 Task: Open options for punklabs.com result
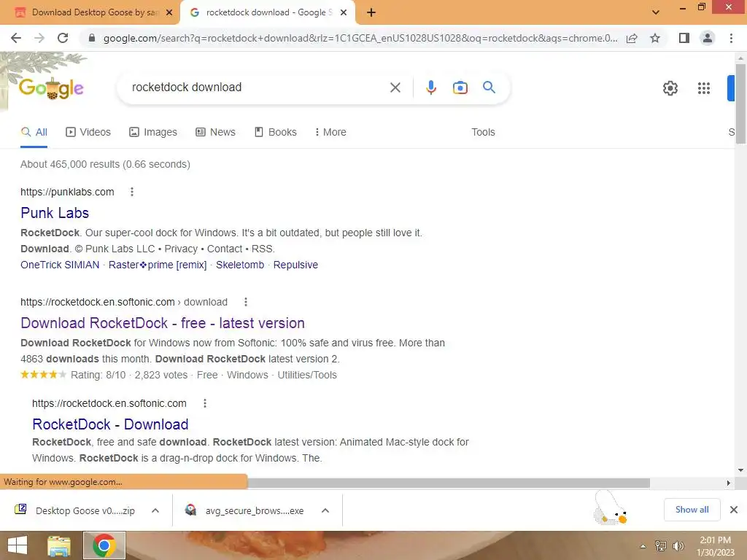[x=132, y=192]
